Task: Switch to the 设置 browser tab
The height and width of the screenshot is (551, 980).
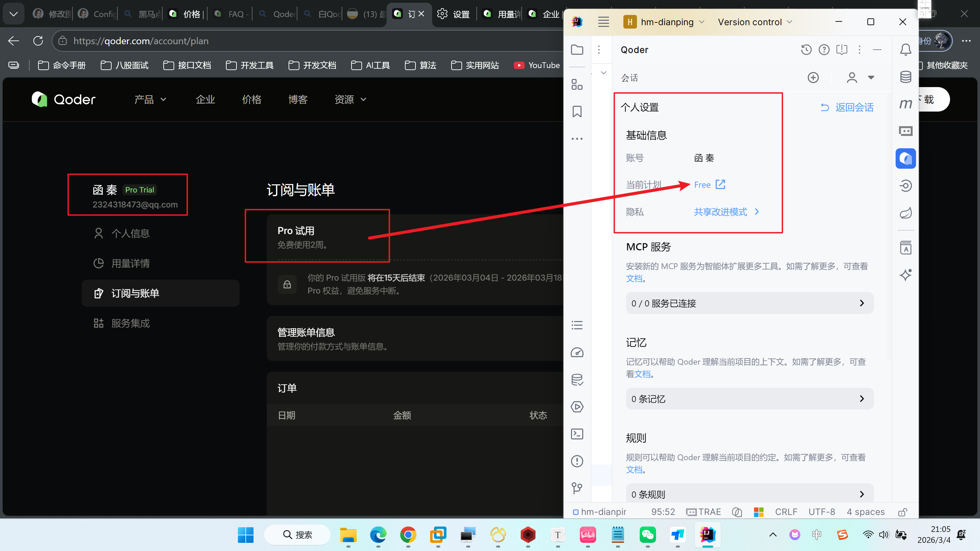Action: (x=454, y=14)
